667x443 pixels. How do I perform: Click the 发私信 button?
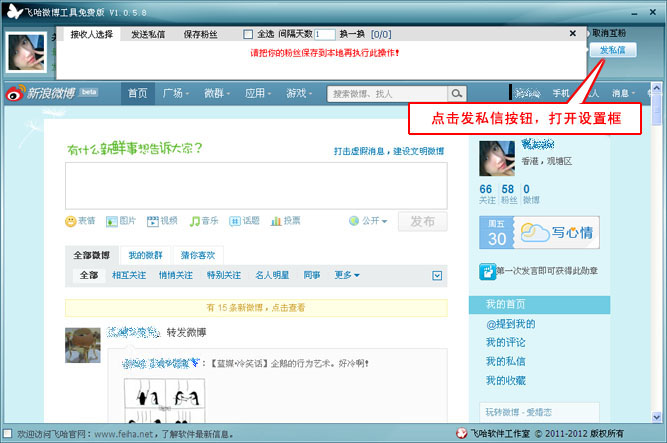pyautogui.click(x=613, y=50)
